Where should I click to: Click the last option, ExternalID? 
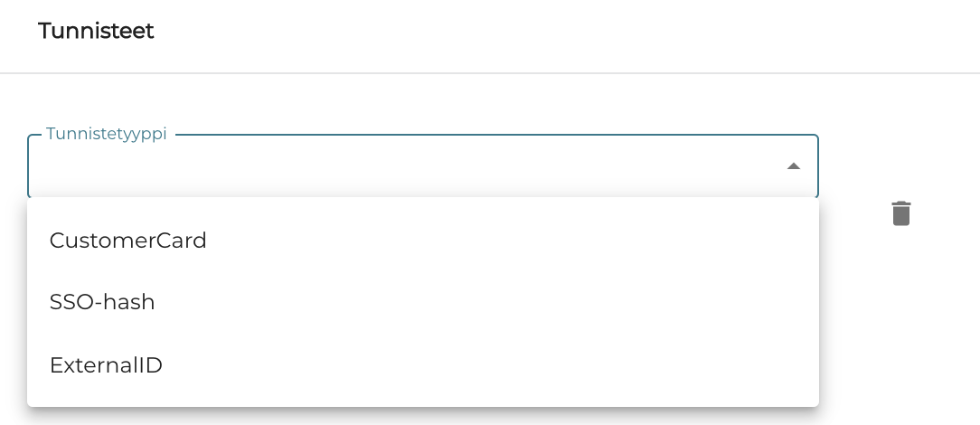[106, 365]
